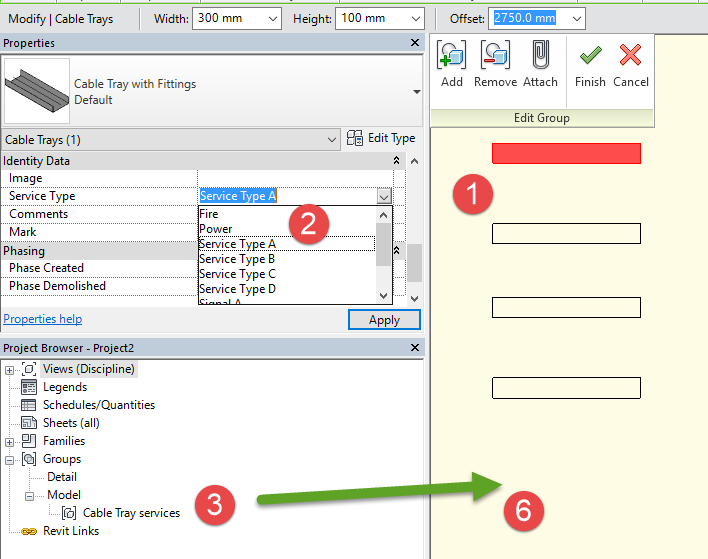The width and height of the screenshot is (708, 559).
Task: Click the Sheets icon
Action: (29, 423)
